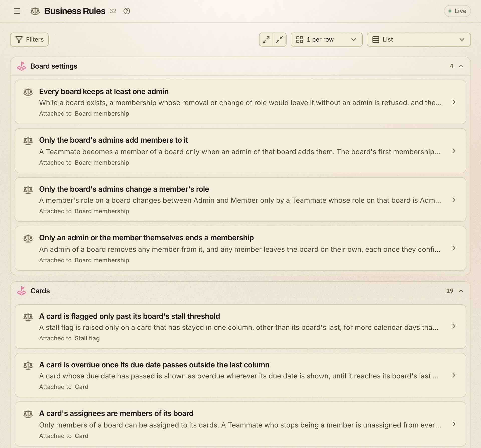Click chevron on 'card is overdue' rule card
The height and width of the screenshot is (448, 481).
click(454, 375)
